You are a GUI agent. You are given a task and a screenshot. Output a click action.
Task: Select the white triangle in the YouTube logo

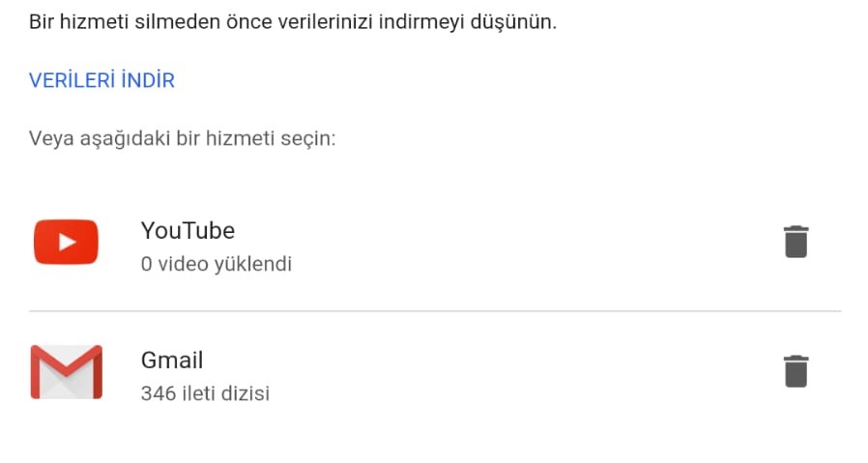pyautogui.click(x=67, y=242)
